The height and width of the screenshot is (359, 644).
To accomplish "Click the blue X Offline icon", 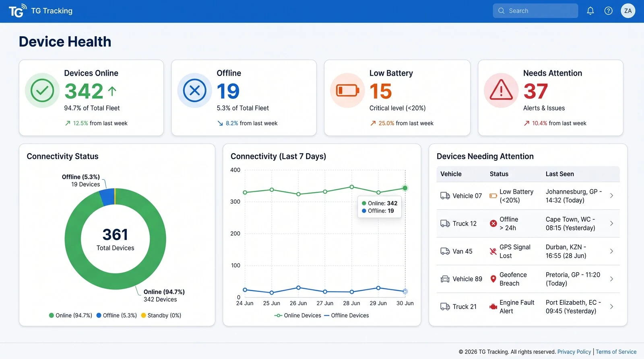I will point(195,90).
